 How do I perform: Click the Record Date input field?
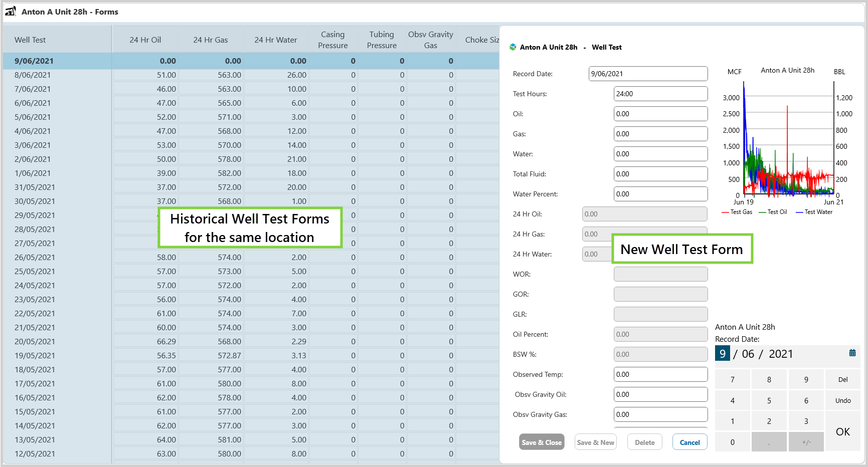click(x=647, y=74)
